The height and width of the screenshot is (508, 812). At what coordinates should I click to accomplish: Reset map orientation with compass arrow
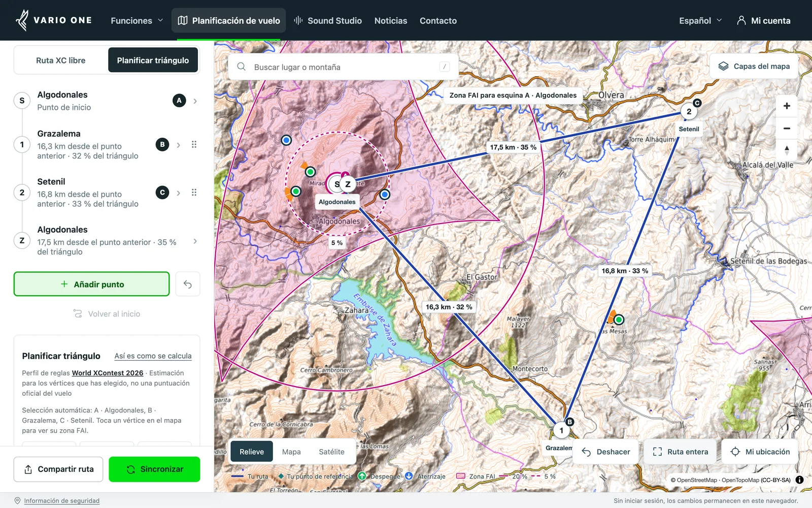pyautogui.click(x=787, y=150)
